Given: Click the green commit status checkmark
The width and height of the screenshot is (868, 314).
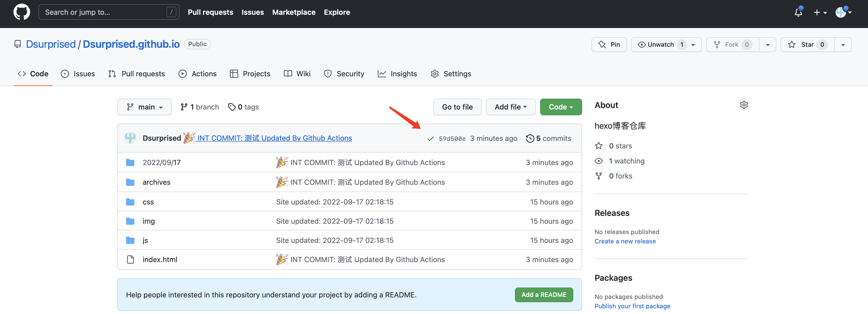Looking at the screenshot, I should click(x=430, y=139).
